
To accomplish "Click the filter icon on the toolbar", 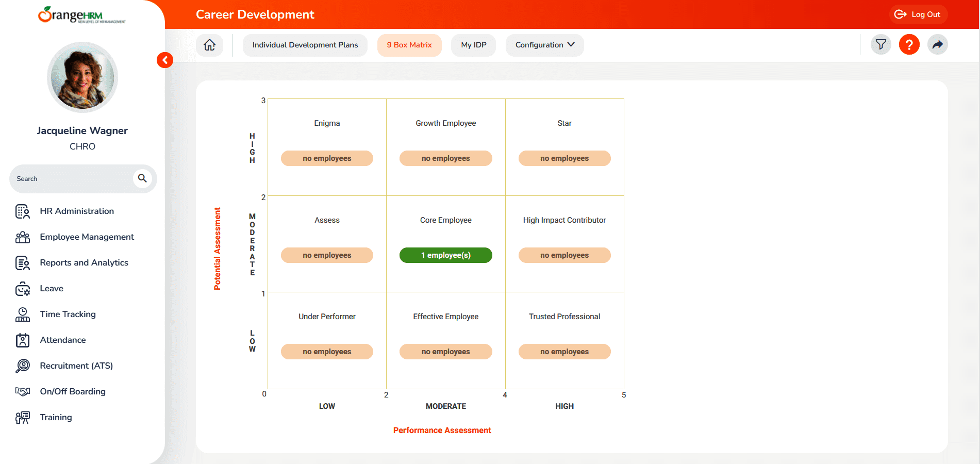I will pos(881,44).
